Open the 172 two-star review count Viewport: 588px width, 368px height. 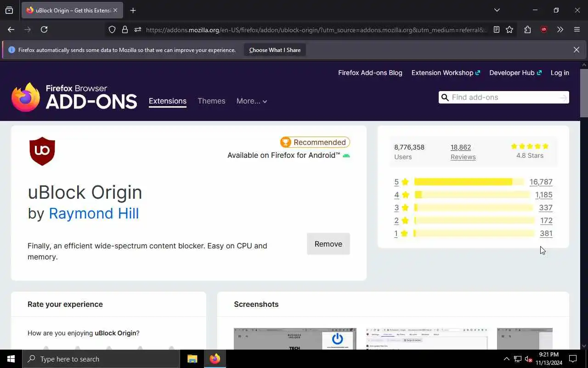[x=546, y=220]
